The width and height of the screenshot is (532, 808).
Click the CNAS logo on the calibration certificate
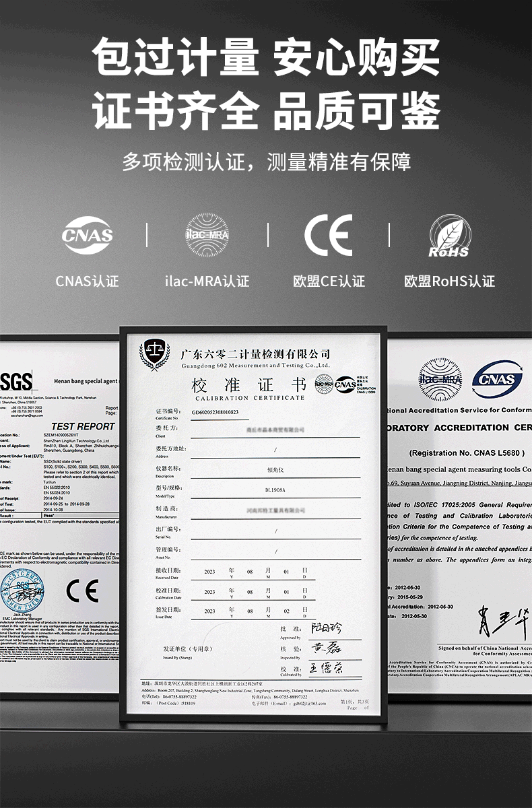pyautogui.click(x=345, y=384)
